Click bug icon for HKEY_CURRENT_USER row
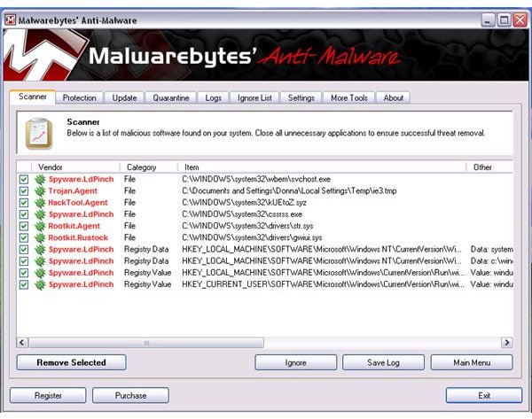 coord(40,284)
